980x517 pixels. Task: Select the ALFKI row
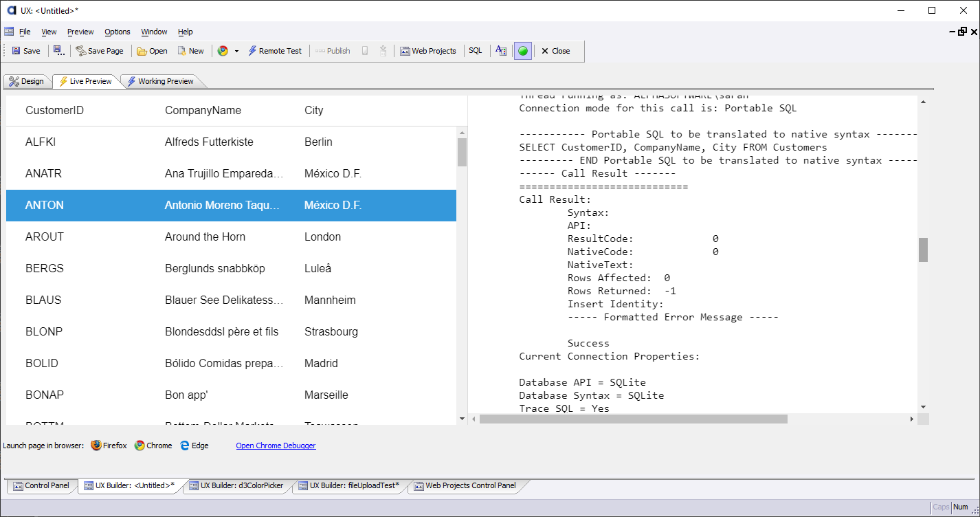tap(231, 142)
